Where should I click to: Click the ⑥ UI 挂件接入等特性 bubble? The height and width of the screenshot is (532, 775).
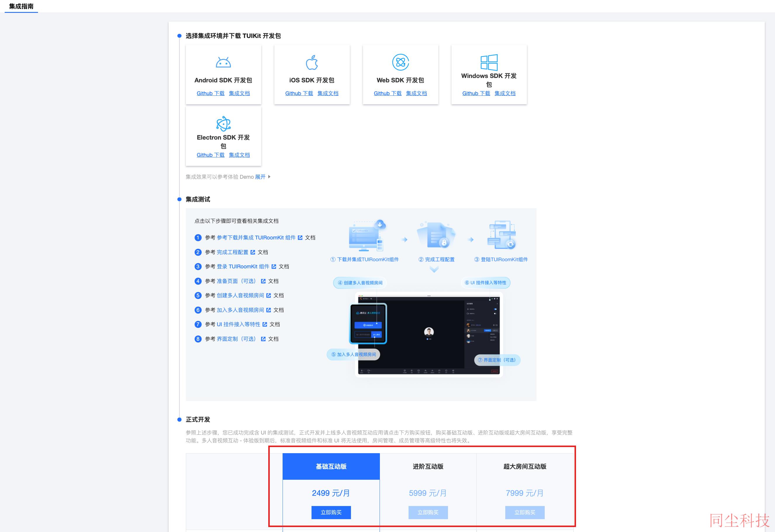click(485, 283)
